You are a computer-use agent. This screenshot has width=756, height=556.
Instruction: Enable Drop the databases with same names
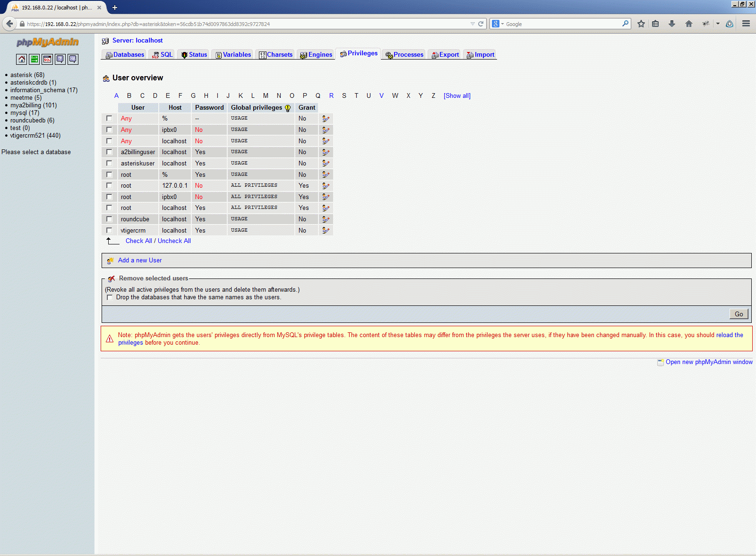point(110,297)
